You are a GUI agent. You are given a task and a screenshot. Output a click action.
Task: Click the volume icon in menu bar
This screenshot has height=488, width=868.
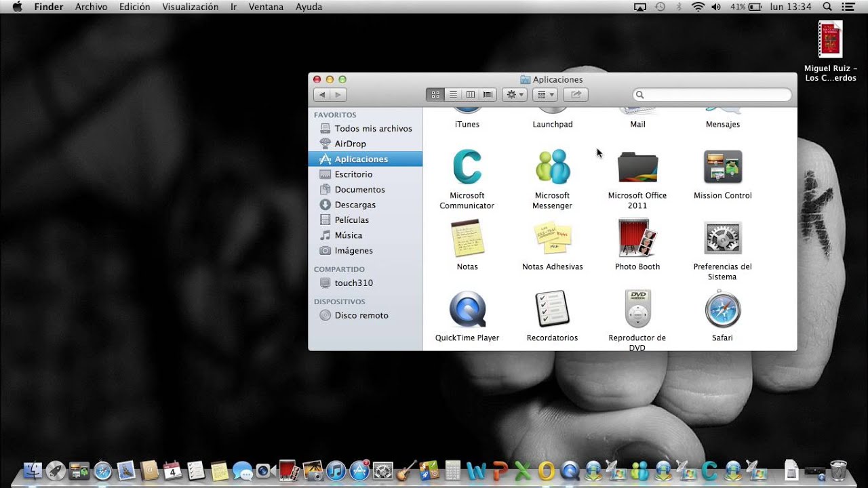click(716, 7)
